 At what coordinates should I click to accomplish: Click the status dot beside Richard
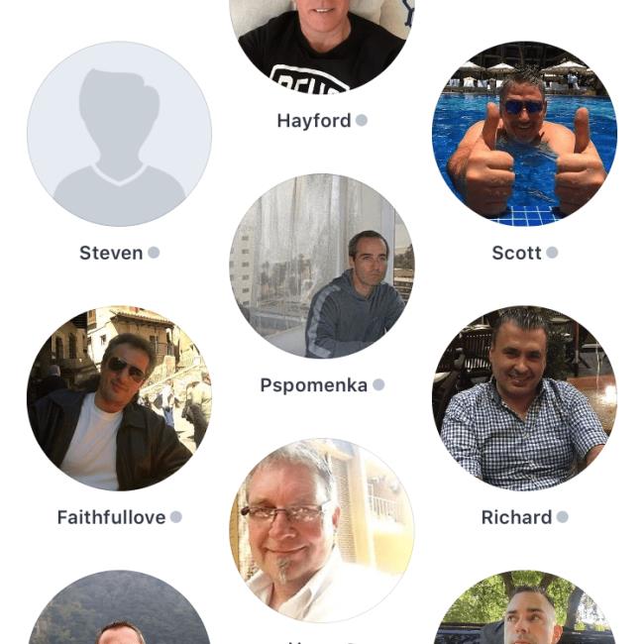pos(563,517)
